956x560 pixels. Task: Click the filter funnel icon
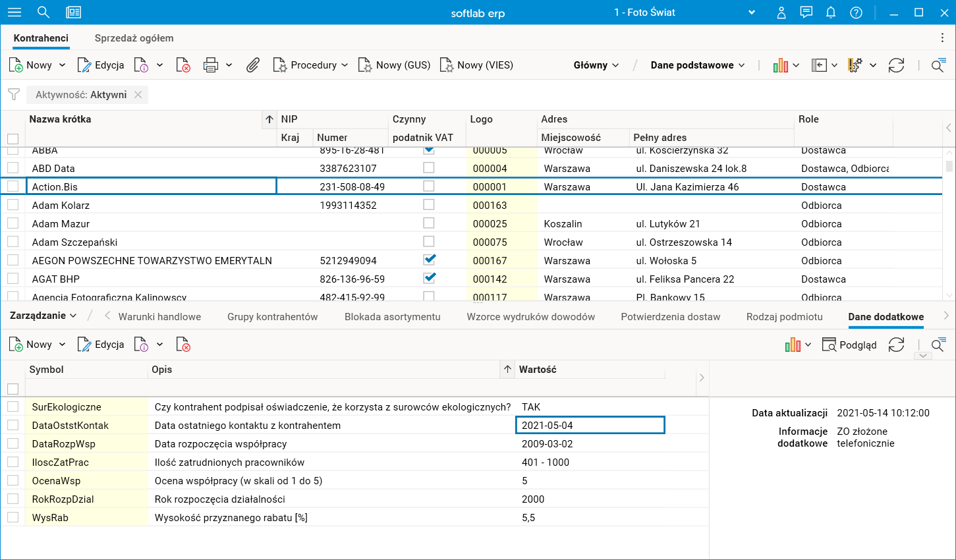click(x=14, y=95)
